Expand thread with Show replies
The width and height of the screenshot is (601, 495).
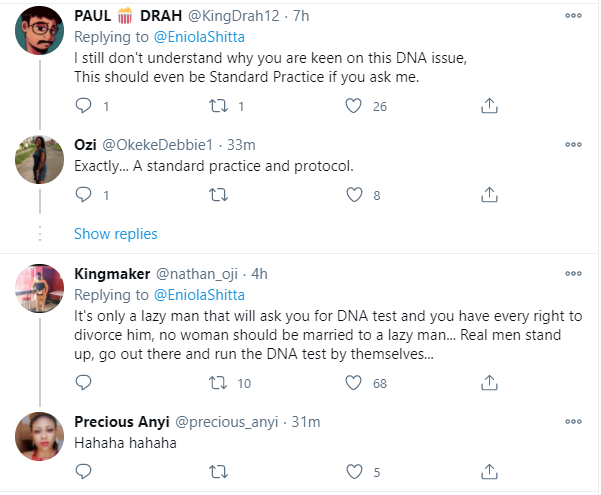[x=115, y=234]
